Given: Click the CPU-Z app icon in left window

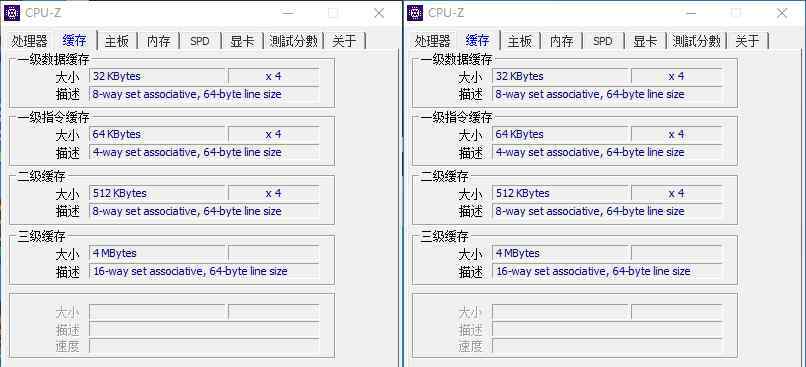Looking at the screenshot, I should pyautogui.click(x=12, y=13).
